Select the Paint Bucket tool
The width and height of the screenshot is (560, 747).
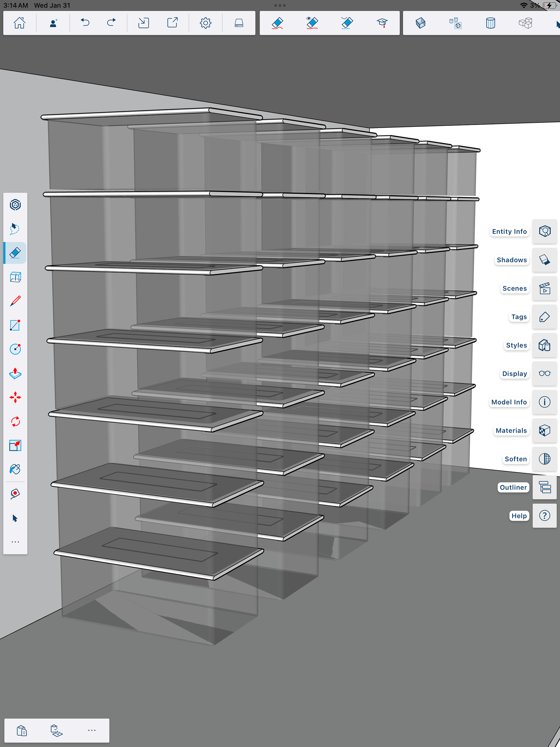coord(15,469)
